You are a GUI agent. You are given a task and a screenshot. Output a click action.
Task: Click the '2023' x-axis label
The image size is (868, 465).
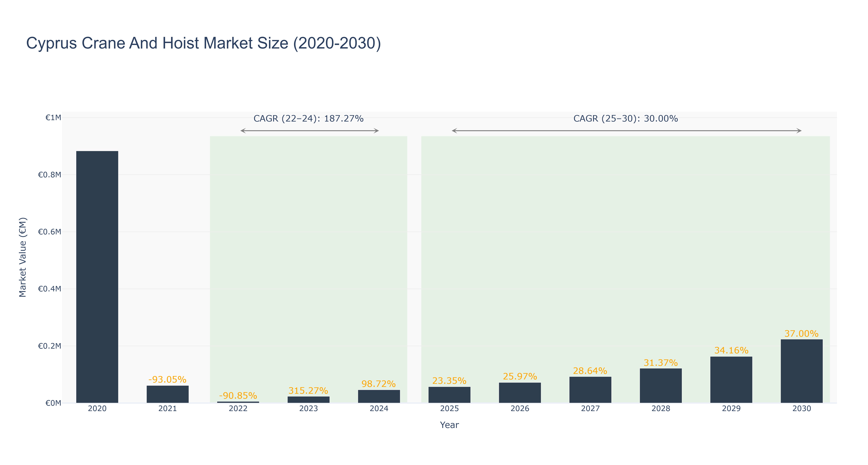tap(309, 409)
